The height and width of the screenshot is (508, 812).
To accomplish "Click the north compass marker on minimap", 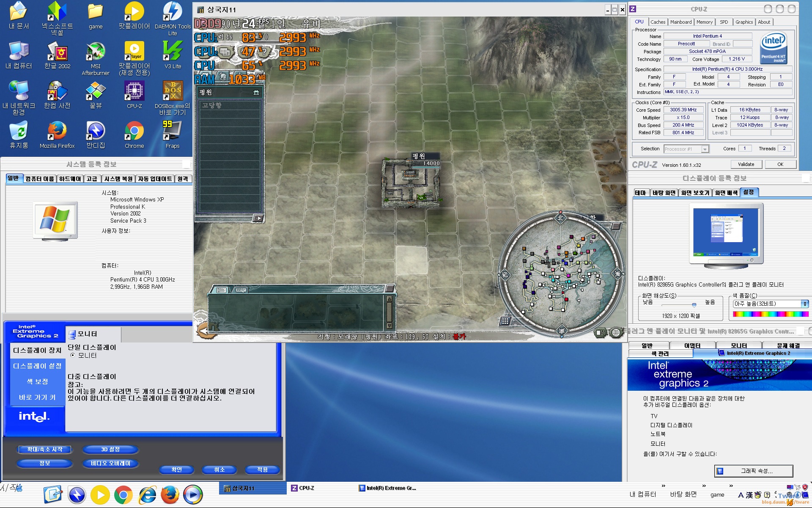I will pyautogui.click(x=560, y=218).
